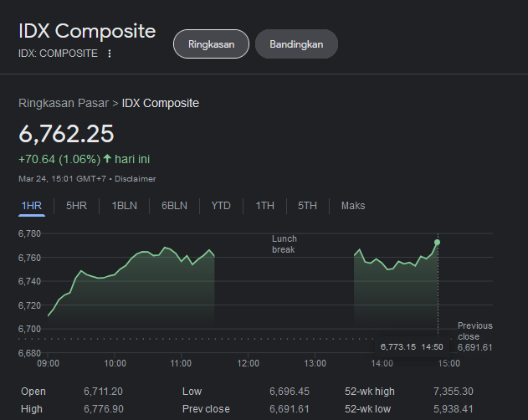Show the Maks full history range
The height and width of the screenshot is (420, 528).
click(x=353, y=206)
